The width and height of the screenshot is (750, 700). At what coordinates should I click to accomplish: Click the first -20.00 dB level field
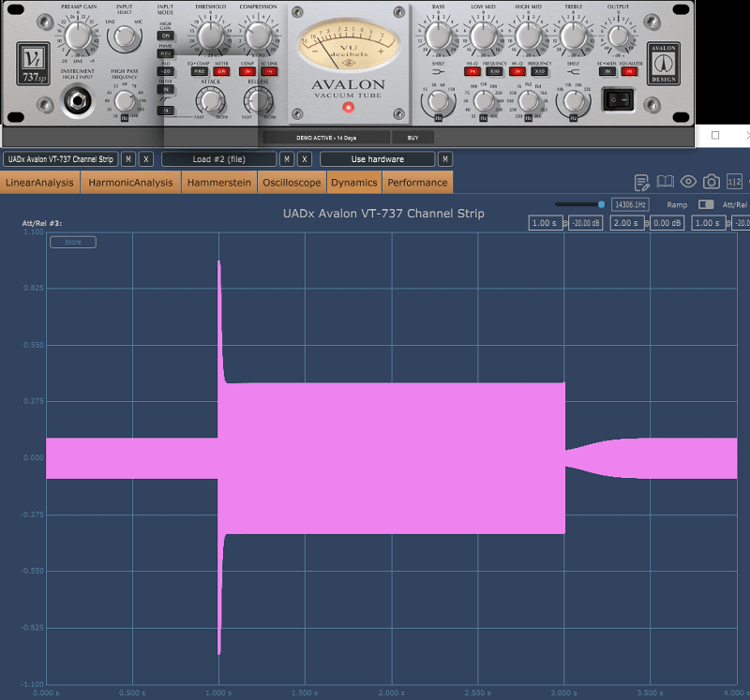(x=585, y=223)
